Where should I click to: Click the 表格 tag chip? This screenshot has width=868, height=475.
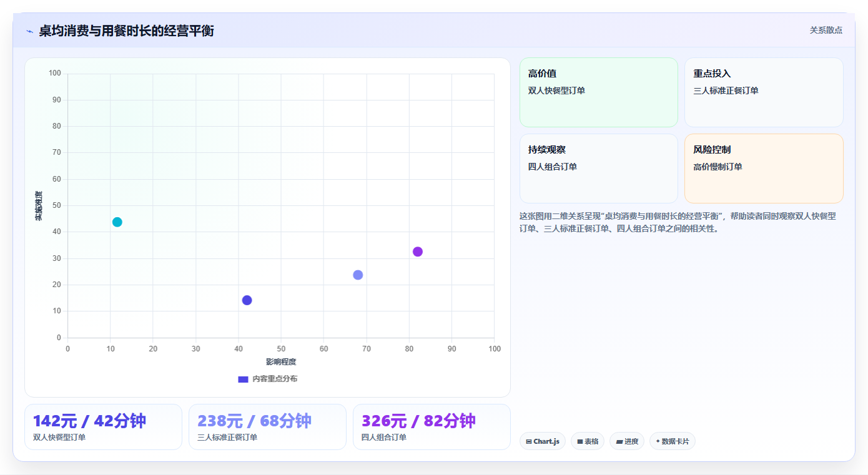pos(588,441)
